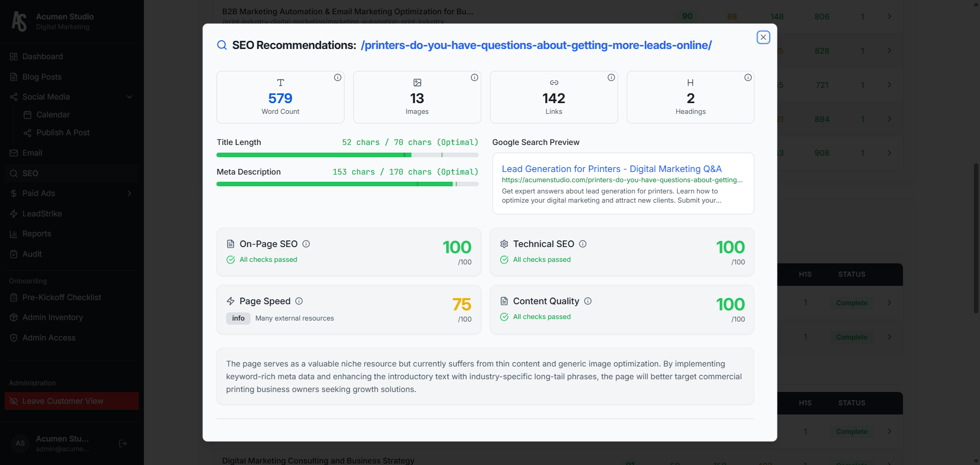Click the Links chain icon
The height and width of the screenshot is (465, 980).
pyautogui.click(x=554, y=83)
